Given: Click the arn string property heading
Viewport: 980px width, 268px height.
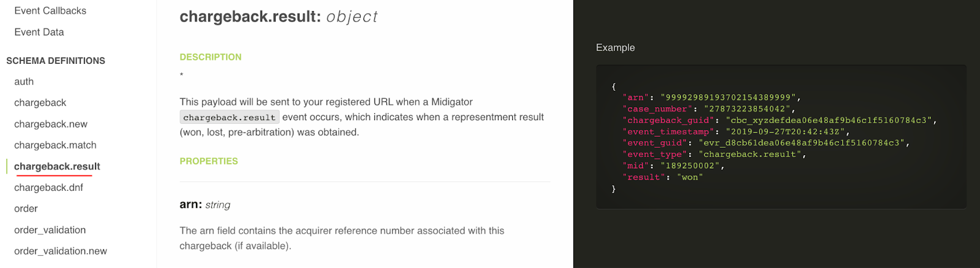Looking at the screenshot, I should [x=205, y=205].
